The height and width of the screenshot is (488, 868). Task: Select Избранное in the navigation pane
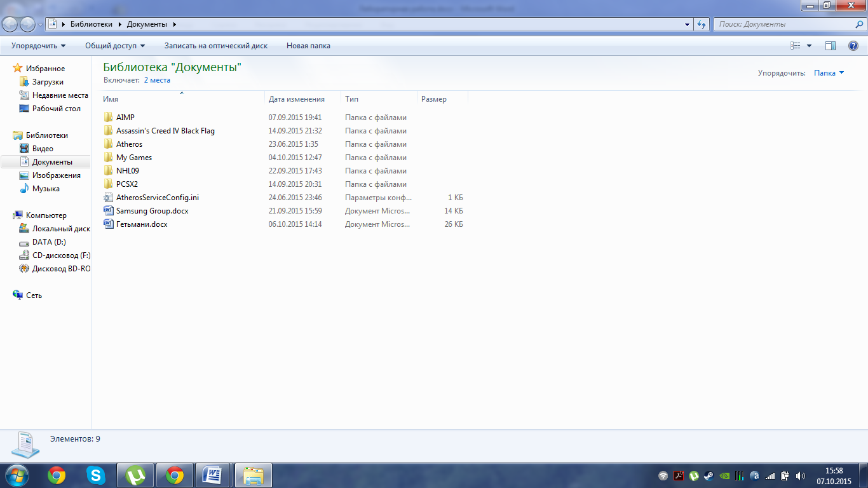(x=45, y=69)
